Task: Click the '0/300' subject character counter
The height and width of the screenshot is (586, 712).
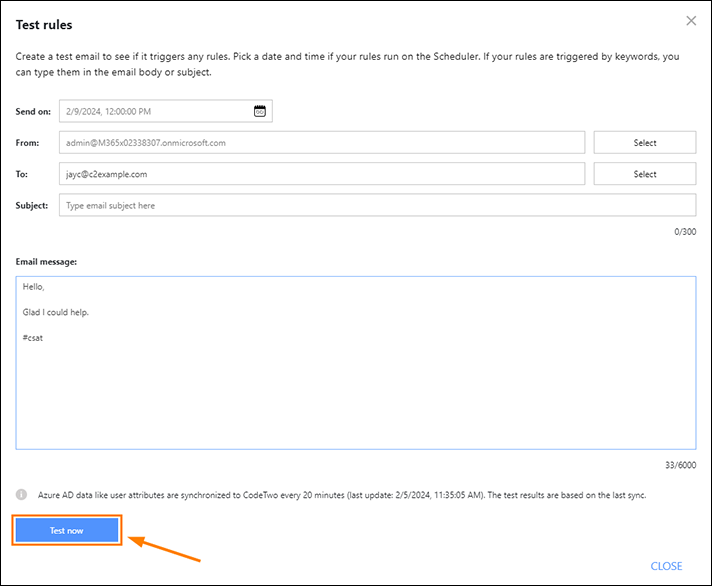Action: click(685, 231)
